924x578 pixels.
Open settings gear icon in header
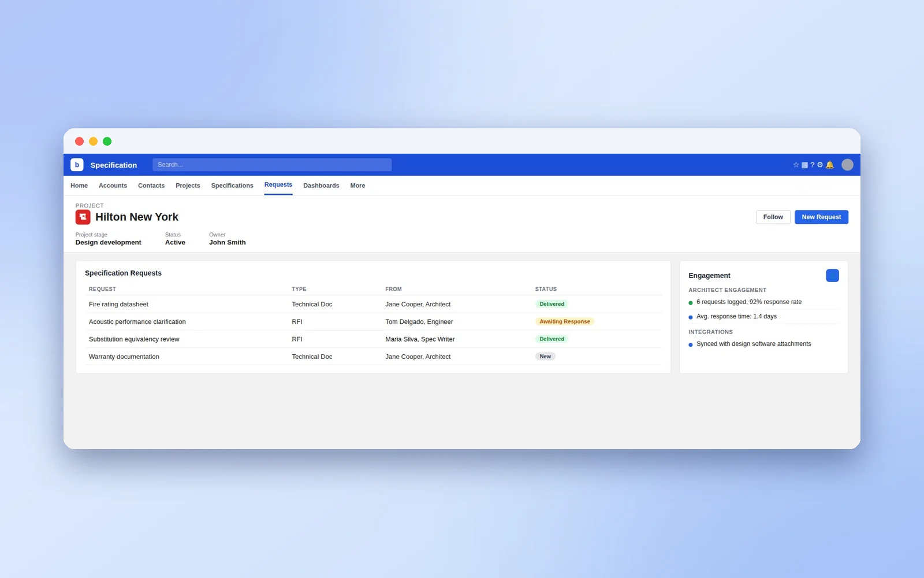[820, 165]
